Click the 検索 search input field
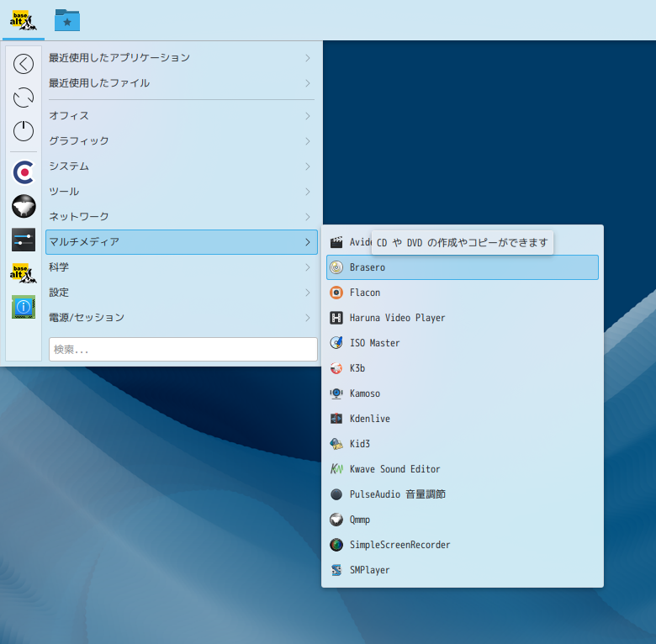Screen dimensions: 656x644 183,349
